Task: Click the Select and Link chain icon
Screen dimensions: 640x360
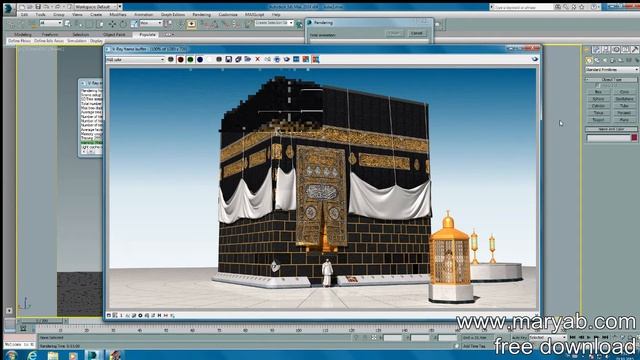Action: click(10, 24)
